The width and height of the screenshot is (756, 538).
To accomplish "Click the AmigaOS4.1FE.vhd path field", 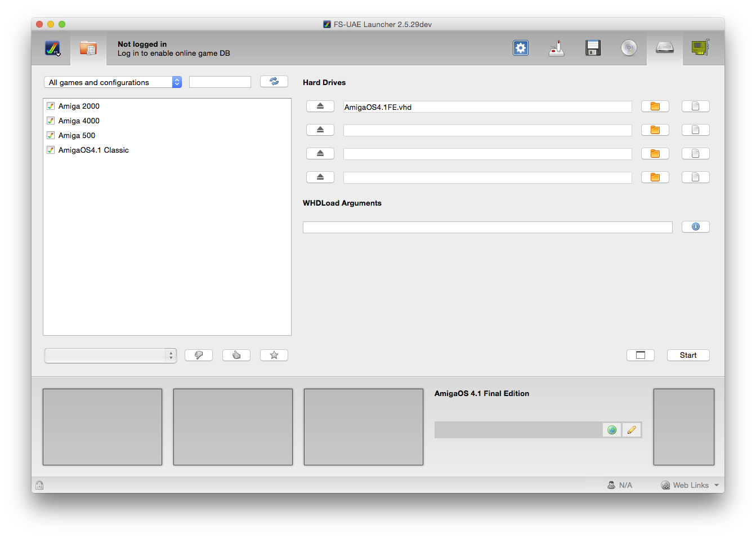I will tap(487, 107).
